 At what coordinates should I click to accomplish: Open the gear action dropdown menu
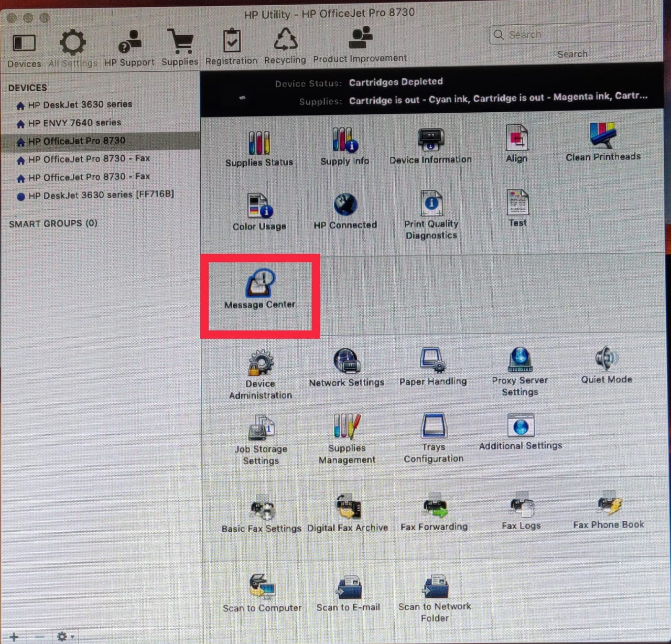pos(65,637)
